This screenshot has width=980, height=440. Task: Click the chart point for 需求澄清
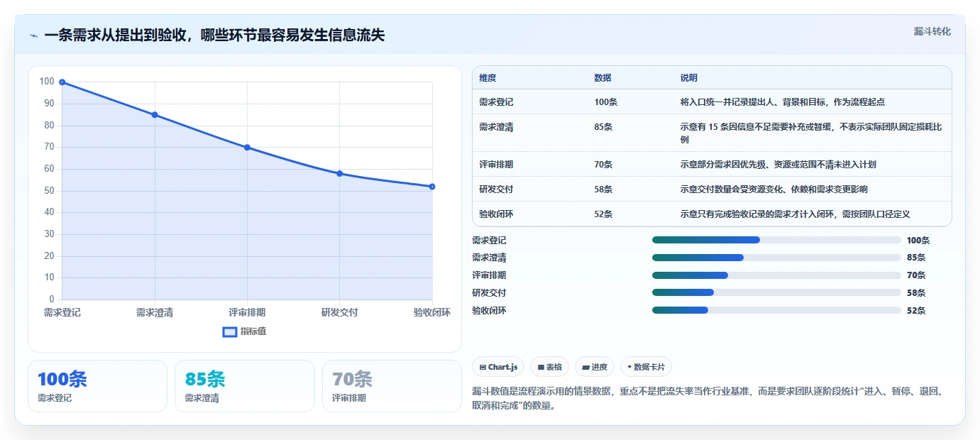pyautogui.click(x=155, y=115)
